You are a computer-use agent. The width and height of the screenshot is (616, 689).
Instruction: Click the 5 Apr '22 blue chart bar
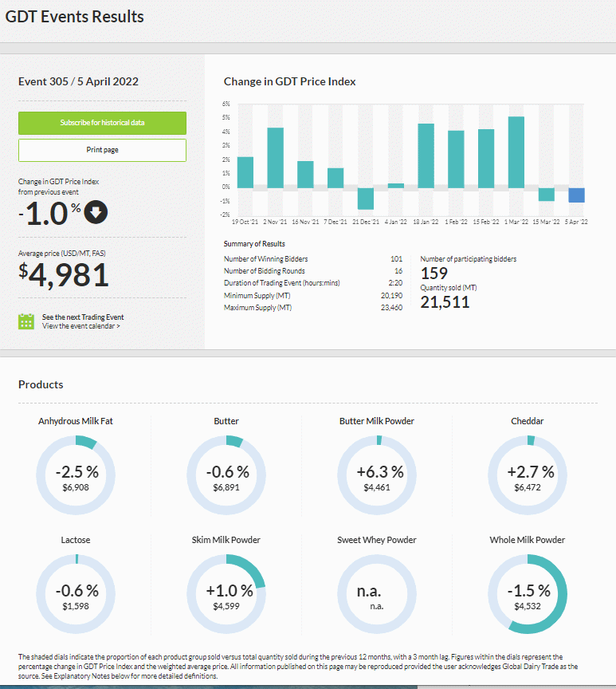click(576, 195)
